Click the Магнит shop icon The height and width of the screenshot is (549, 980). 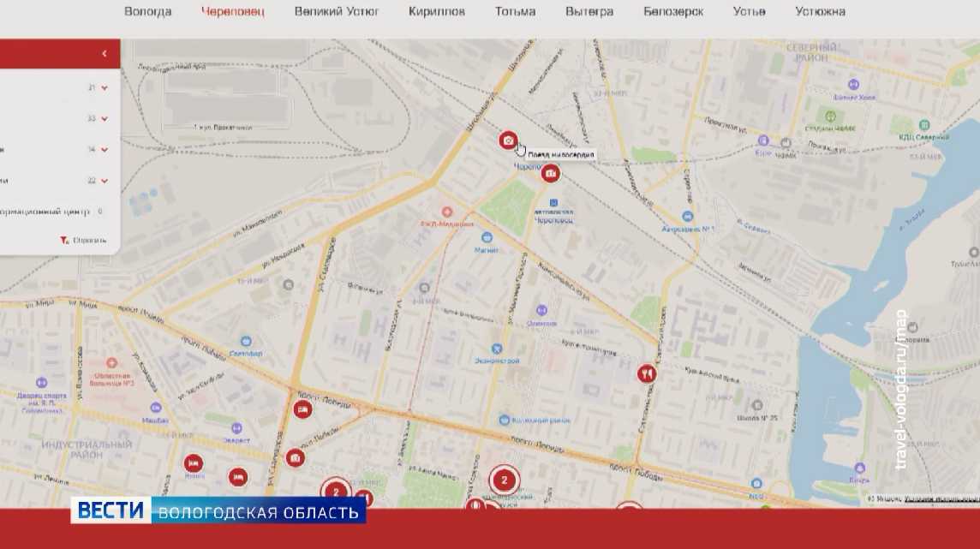coord(487,237)
